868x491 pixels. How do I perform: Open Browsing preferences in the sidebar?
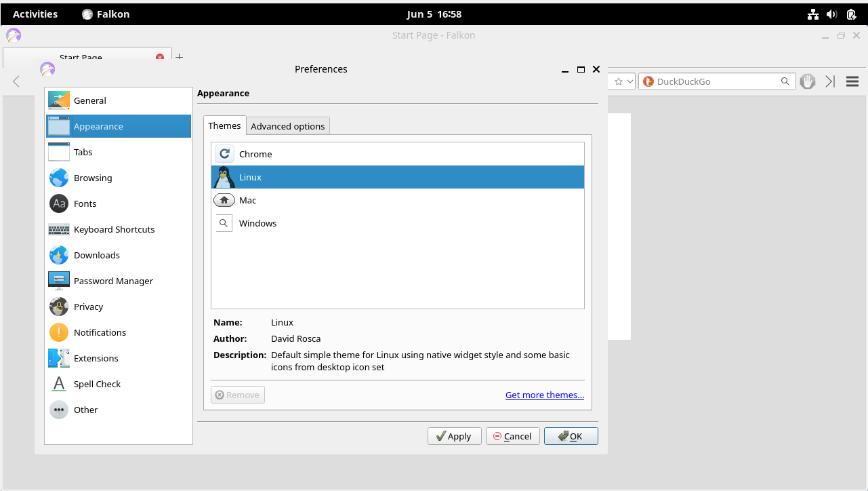93,178
